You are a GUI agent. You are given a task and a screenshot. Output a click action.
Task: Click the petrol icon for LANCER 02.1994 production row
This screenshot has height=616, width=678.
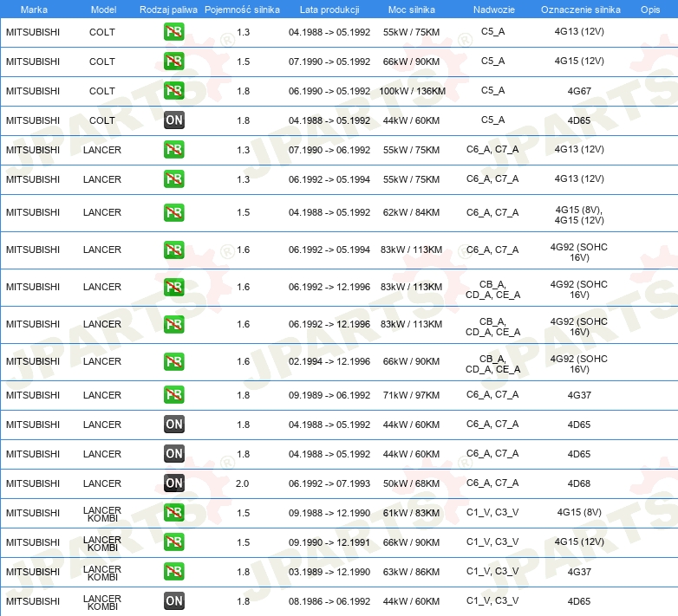[173, 361]
